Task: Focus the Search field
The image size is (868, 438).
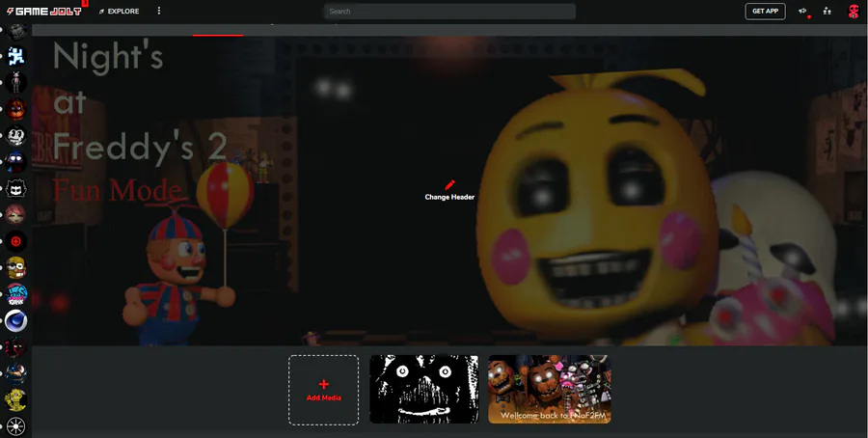Action: point(449,11)
